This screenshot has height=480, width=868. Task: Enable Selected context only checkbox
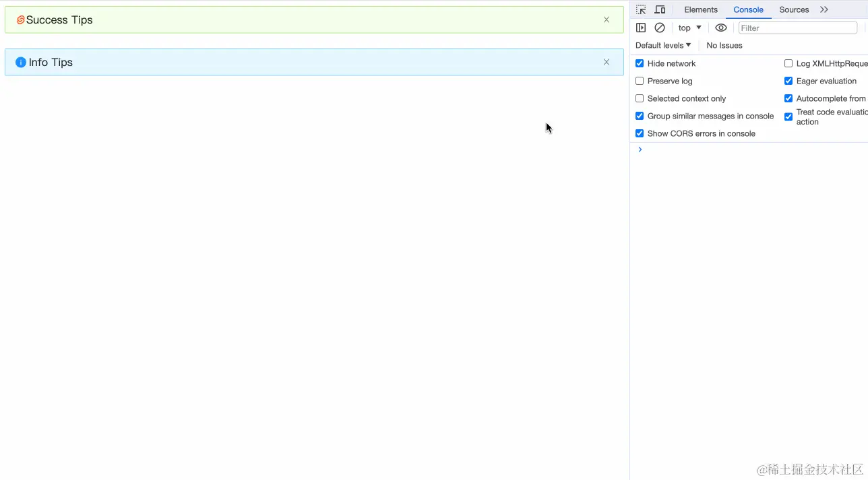640,98
